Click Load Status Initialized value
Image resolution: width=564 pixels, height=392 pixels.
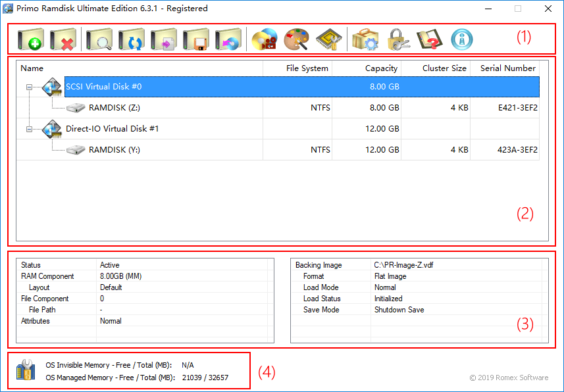tap(388, 299)
